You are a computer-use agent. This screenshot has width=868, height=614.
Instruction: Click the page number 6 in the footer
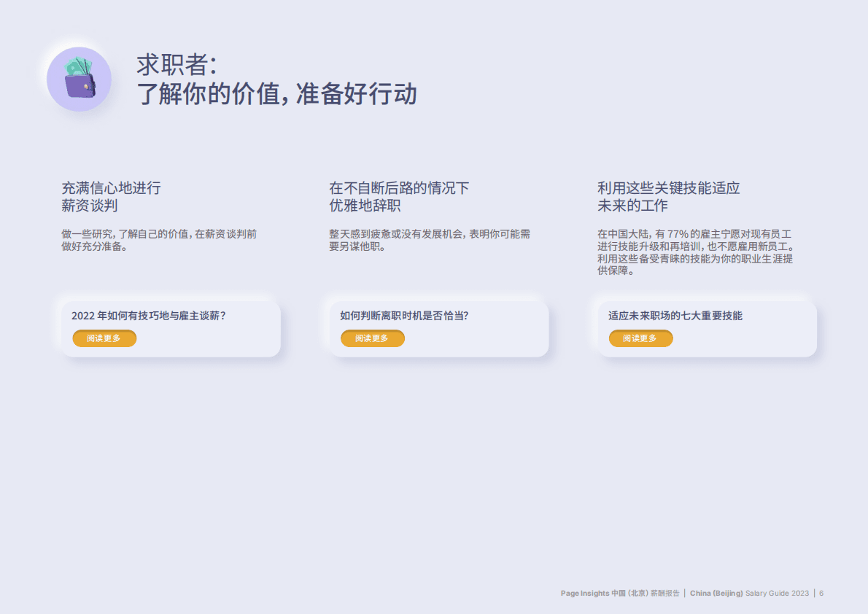click(821, 594)
